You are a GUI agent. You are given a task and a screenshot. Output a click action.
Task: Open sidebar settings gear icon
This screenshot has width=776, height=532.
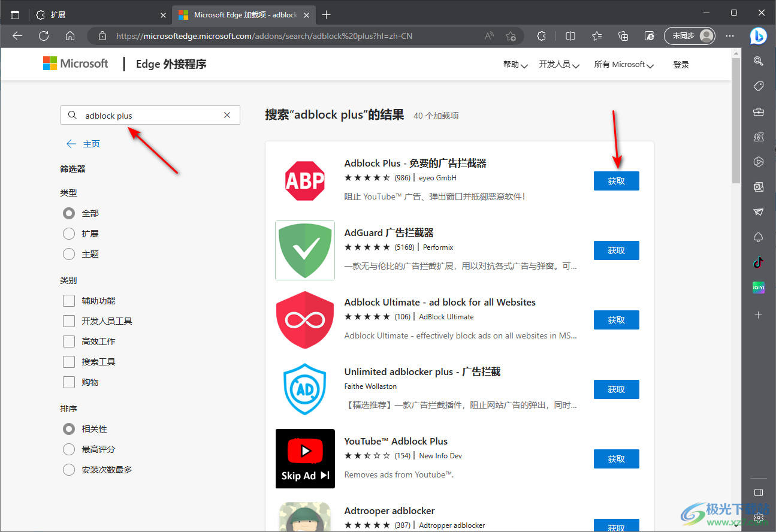[x=758, y=517]
